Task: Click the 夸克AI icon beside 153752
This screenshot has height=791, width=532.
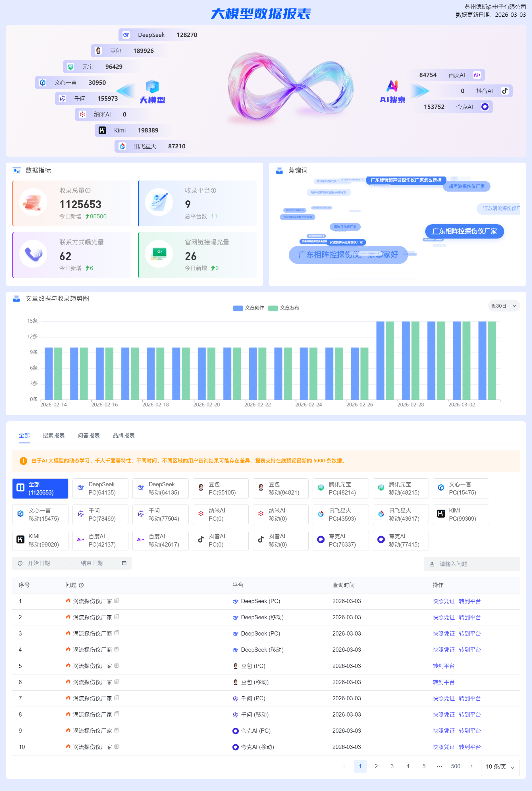Action: (x=485, y=107)
